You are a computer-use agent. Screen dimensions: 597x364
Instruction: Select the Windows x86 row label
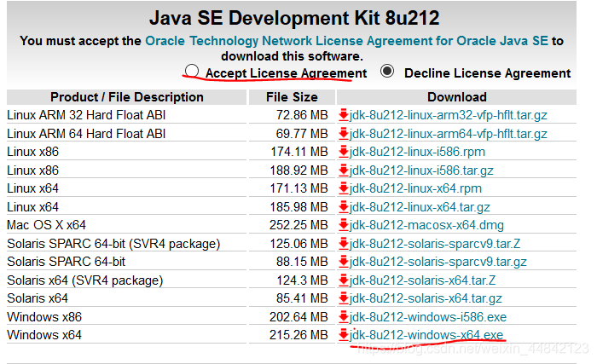pos(44,317)
